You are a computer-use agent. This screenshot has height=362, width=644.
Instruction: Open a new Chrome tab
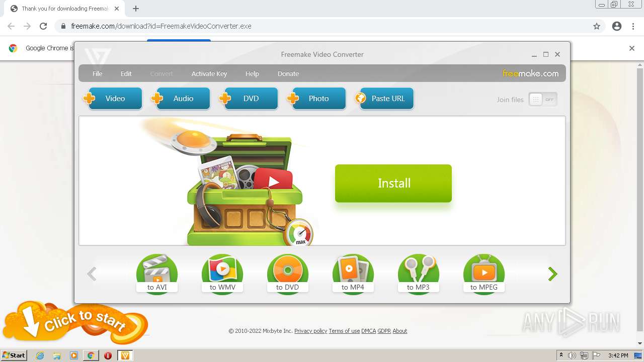[136, 9]
